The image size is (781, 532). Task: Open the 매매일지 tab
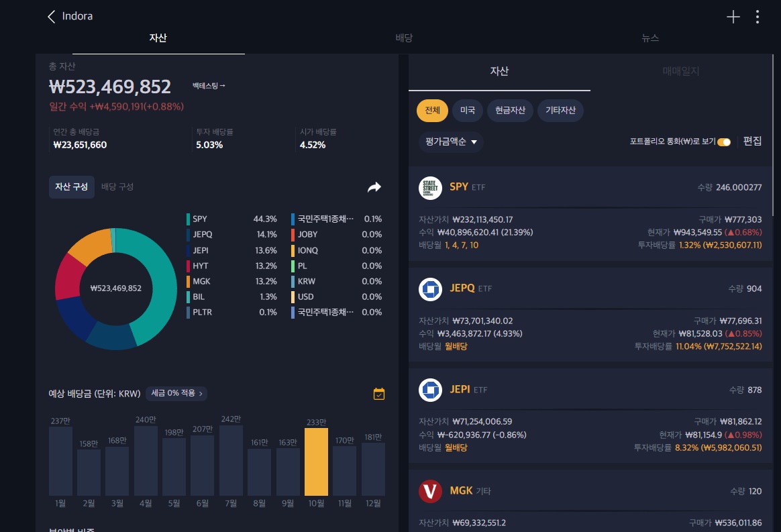tap(681, 71)
